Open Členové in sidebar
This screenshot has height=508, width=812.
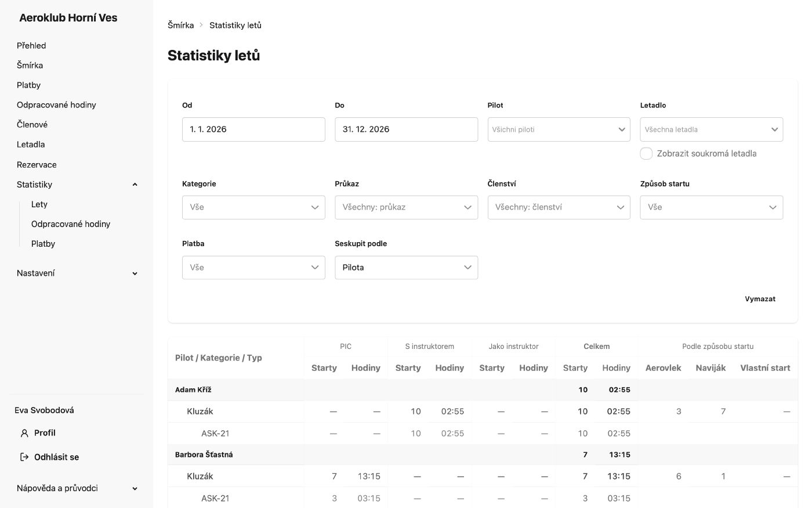[x=32, y=124]
